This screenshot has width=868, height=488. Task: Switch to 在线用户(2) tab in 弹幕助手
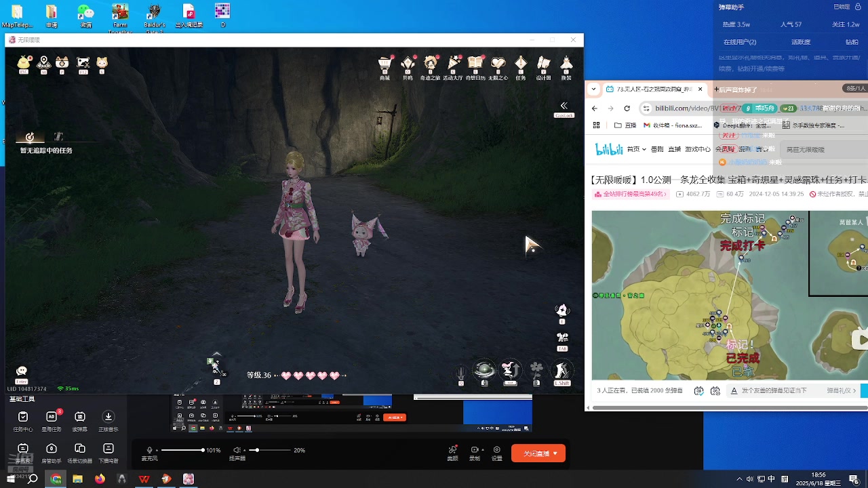point(740,42)
